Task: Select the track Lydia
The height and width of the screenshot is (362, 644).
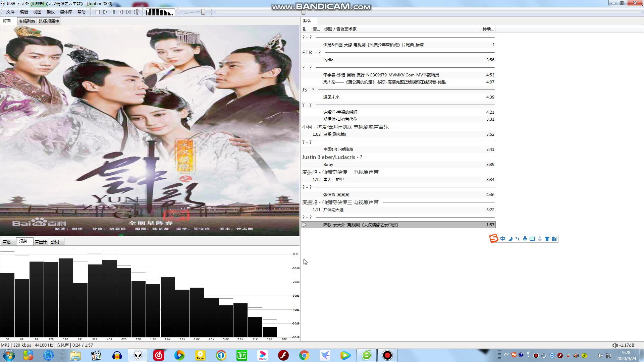Action: (x=398, y=60)
